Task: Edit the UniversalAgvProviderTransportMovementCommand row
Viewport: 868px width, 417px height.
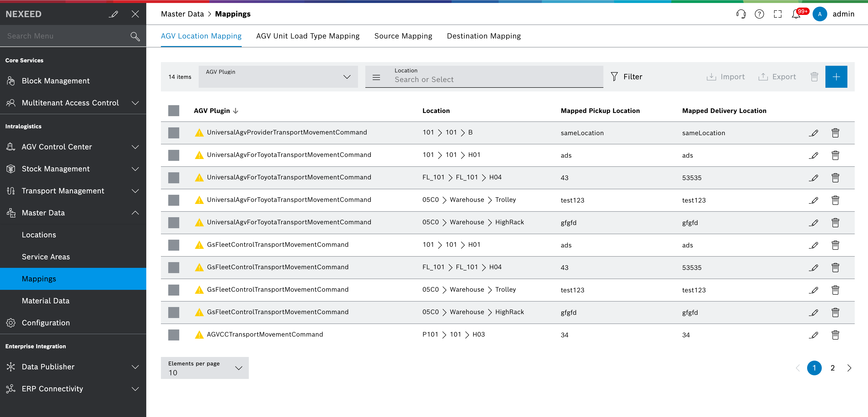Action: (814, 133)
